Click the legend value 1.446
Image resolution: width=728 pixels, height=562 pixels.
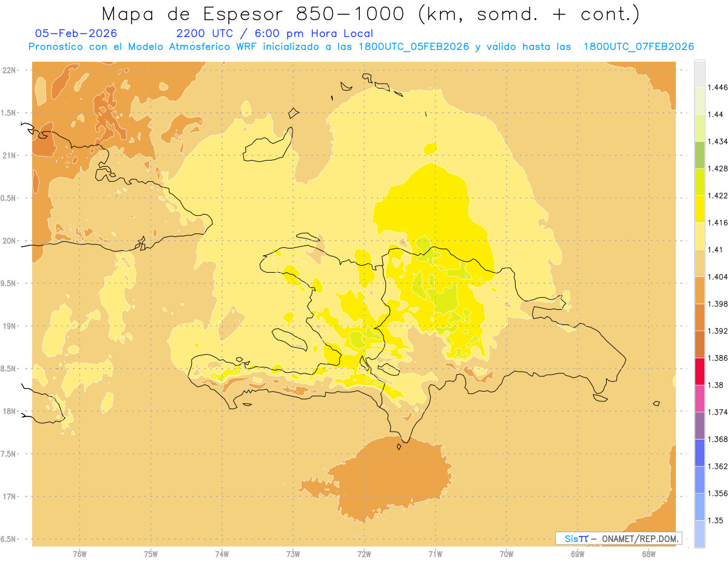[x=719, y=87]
